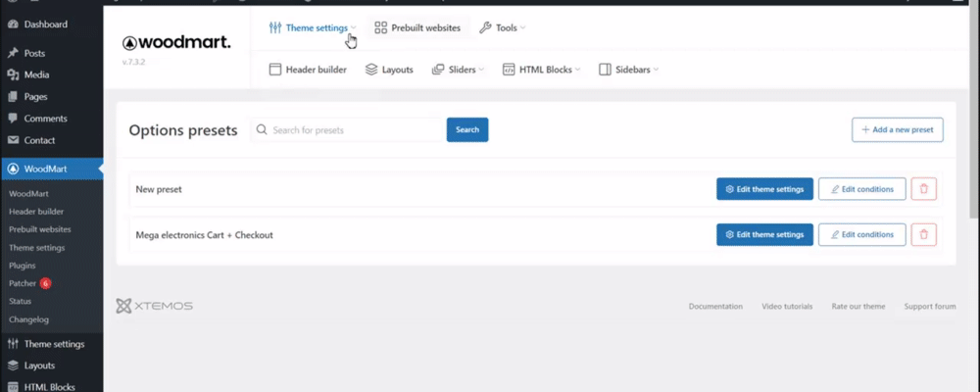Click the HTML Blocks icon in sidebar

(13, 386)
